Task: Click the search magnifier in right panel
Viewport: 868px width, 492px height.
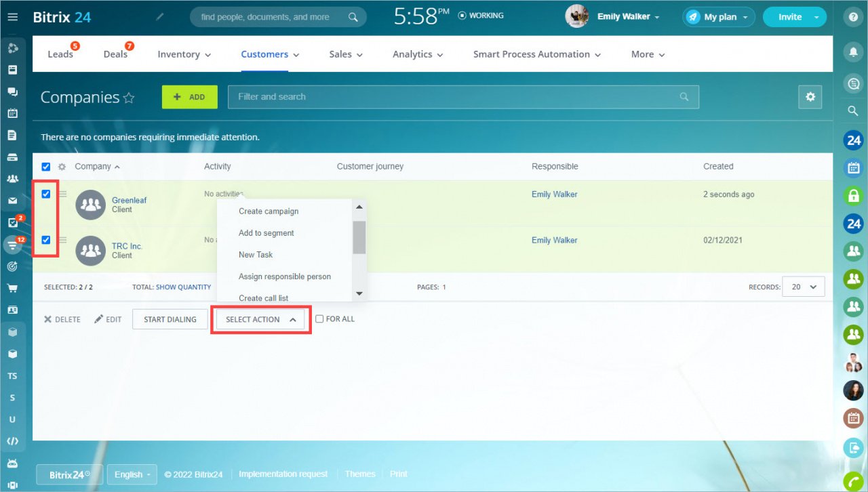Action: pos(854,110)
